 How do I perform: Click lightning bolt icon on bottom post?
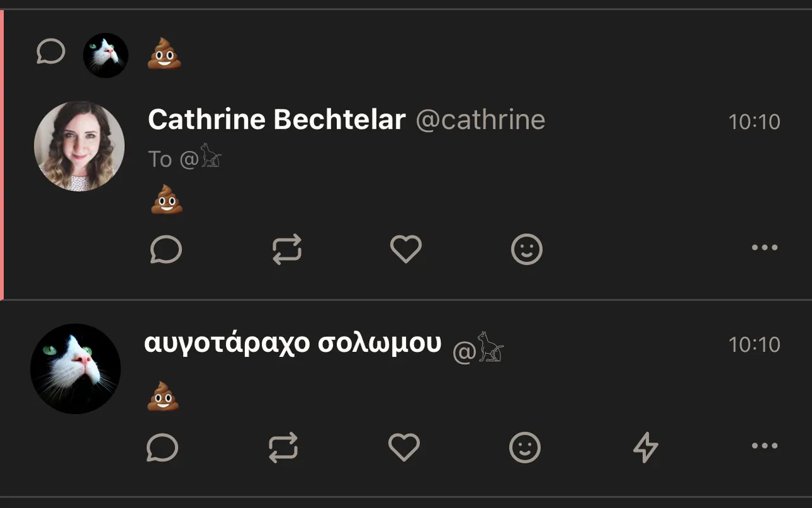pyautogui.click(x=646, y=448)
